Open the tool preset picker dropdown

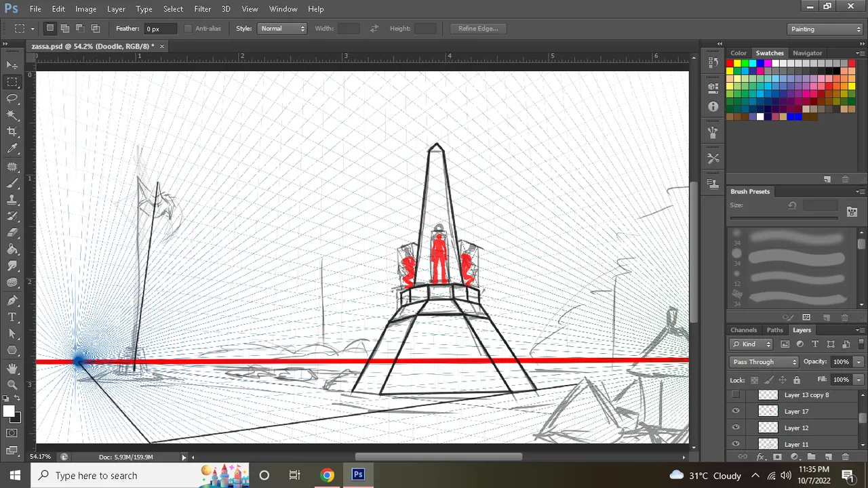point(33,28)
